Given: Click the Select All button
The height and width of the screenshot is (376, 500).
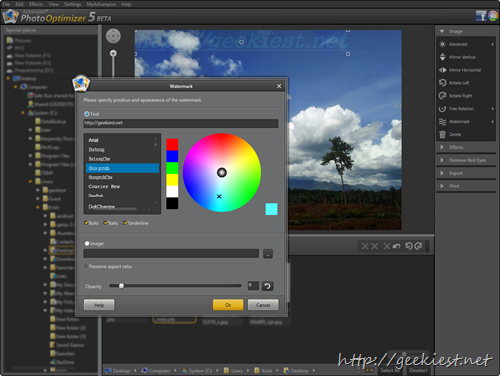Looking at the screenshot, I should coord(390,370).
